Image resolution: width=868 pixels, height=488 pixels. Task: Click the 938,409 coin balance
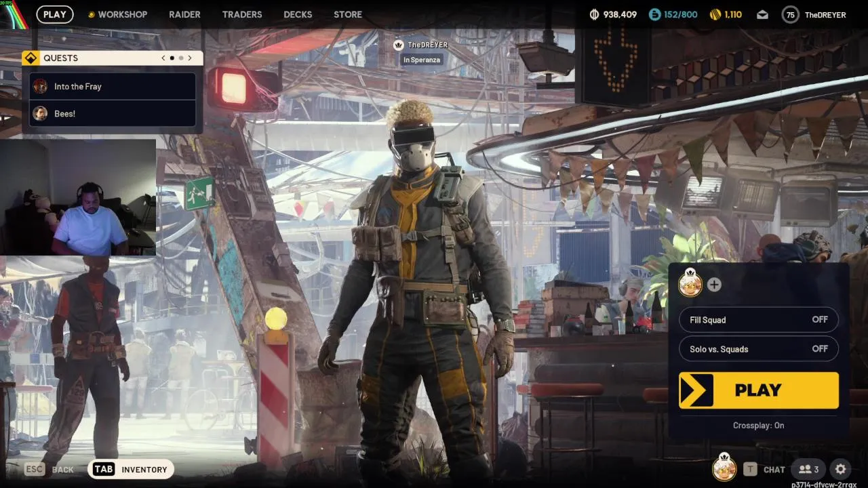coord(620,14)
